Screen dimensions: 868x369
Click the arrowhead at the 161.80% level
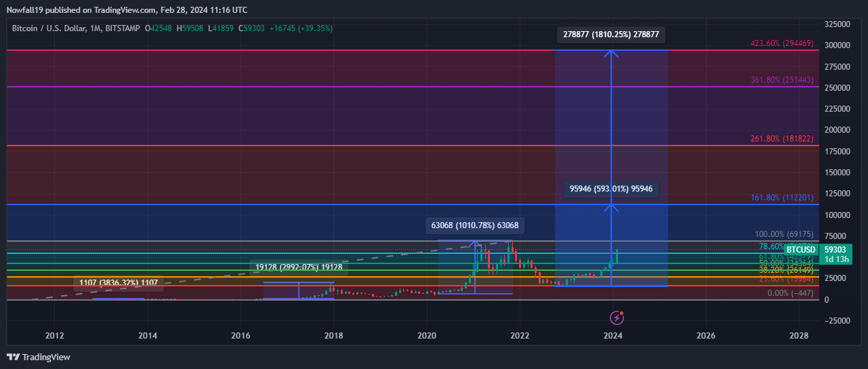(x=612, y=207)
